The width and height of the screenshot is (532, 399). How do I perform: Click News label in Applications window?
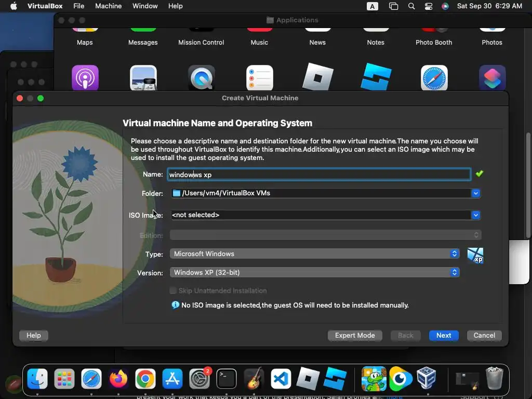[x=317, y=43]
